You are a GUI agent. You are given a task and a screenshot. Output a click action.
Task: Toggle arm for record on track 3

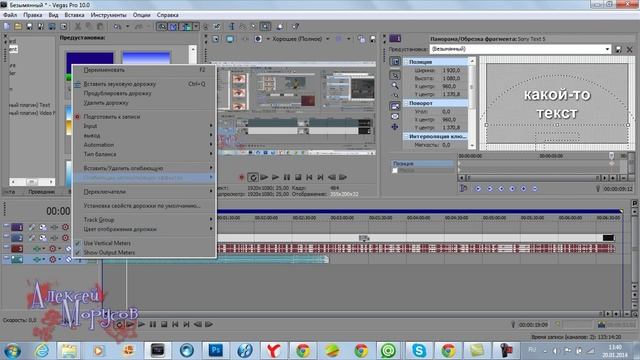coord(52,249)
